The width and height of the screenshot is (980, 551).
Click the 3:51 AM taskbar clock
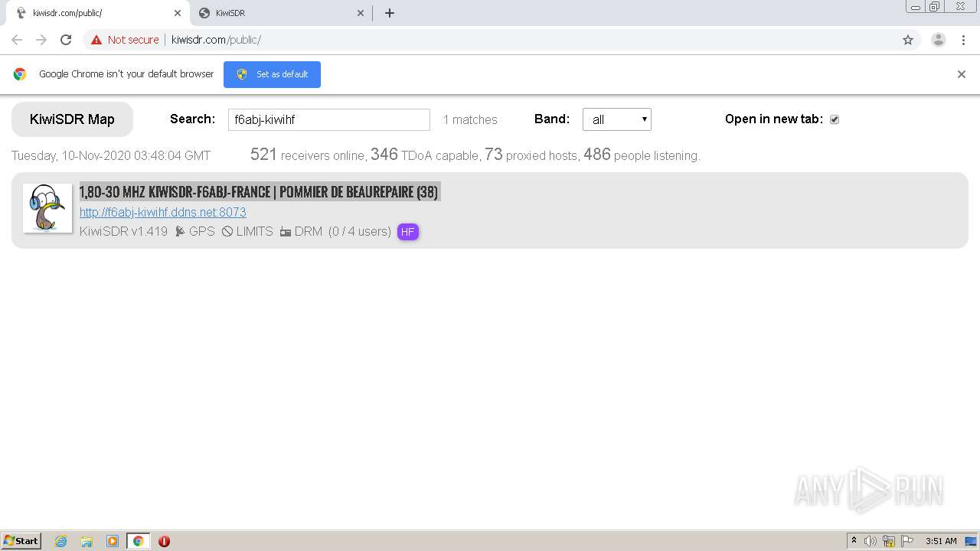941,541
